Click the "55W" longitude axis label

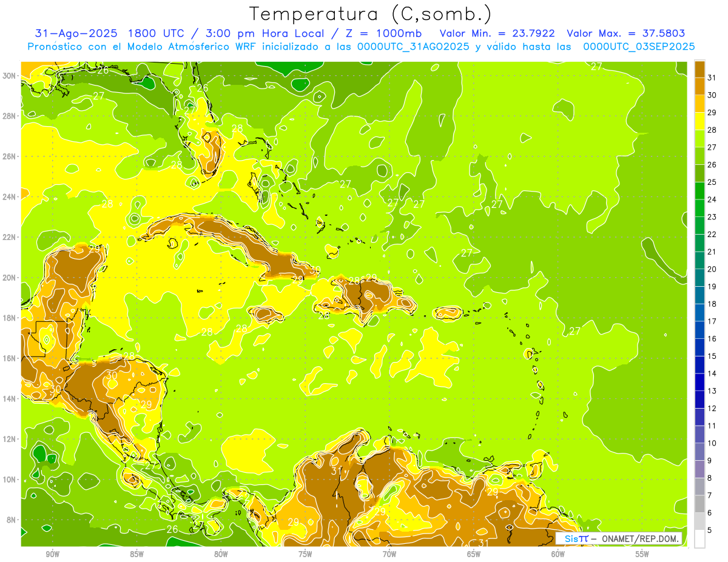pyautogui.click(x=642, y=554)
